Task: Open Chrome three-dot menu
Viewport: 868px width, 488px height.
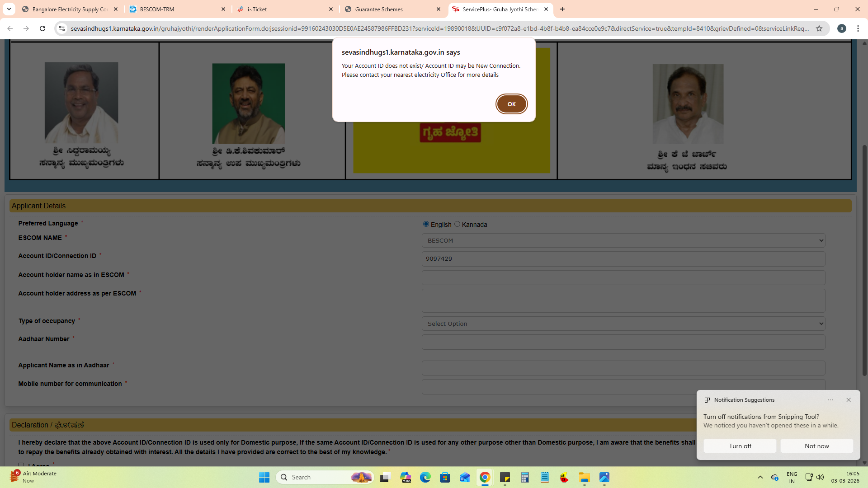Action: point(858,28)
